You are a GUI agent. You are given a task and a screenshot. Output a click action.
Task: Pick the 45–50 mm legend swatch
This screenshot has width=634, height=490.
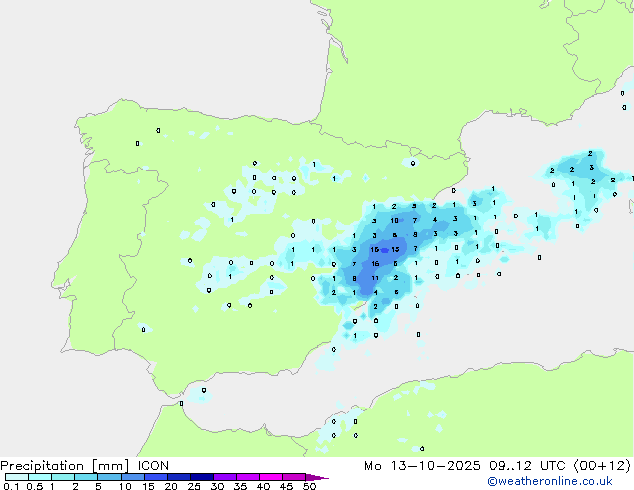(x=294, y=477)
